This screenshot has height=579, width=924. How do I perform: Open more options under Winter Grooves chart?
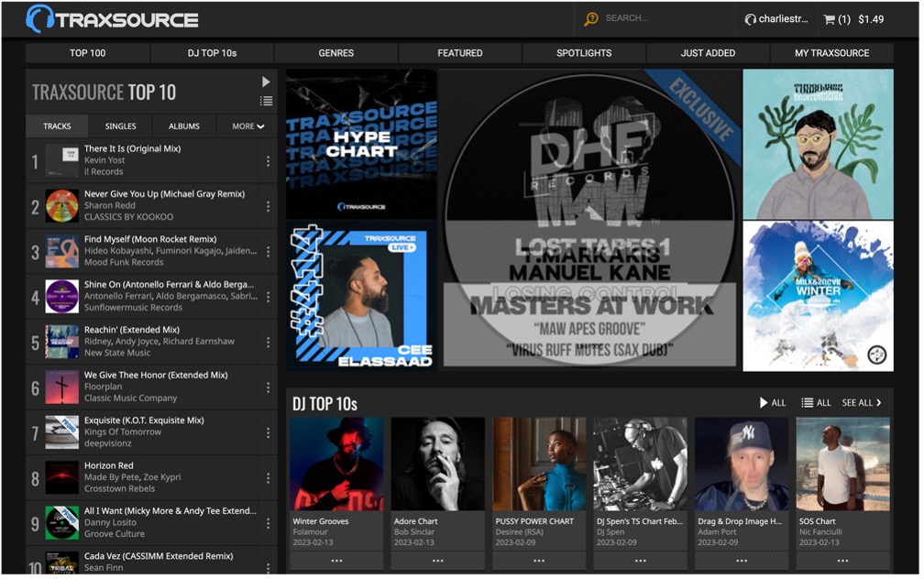336,561
